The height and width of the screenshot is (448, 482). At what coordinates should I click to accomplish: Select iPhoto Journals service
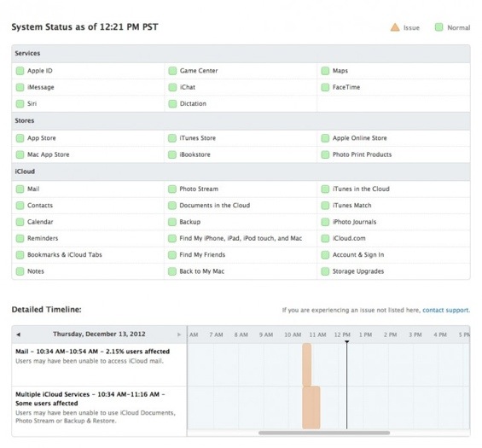[354, 222]
